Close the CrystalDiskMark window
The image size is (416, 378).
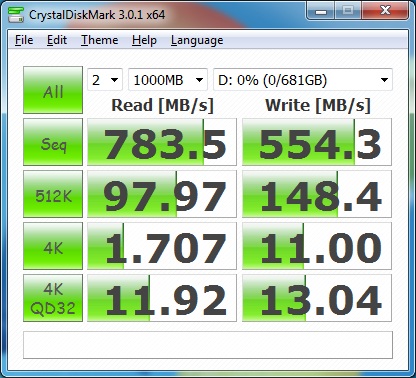click(385, 11)
